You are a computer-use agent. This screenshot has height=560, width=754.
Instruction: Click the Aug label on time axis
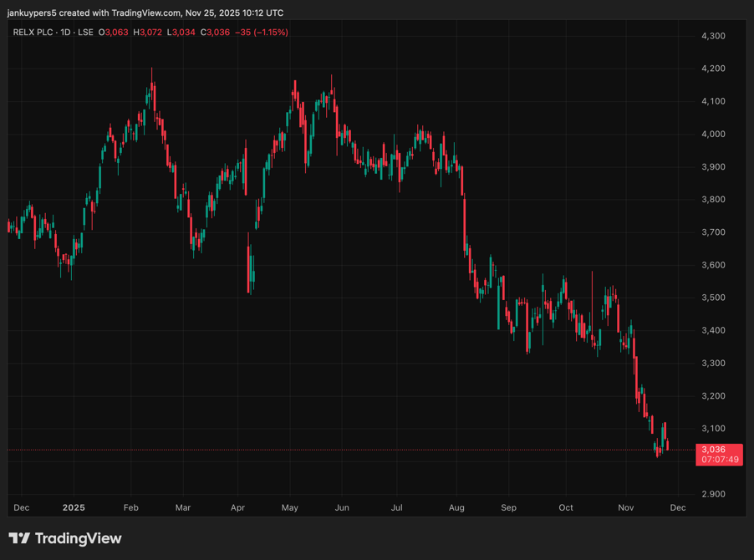click(x=456, y=507)
